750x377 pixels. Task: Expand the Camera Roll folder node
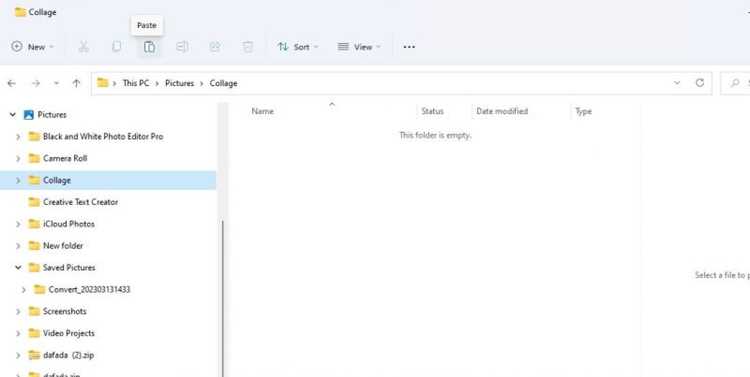tap(18, 158)
